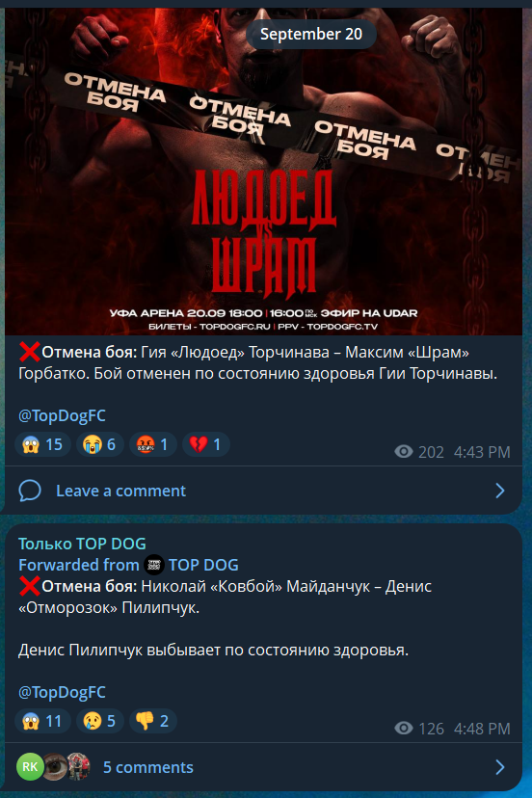Open @TopDogFC mention in second post
This screenshot has width=532, height=798.
[62, 692]
